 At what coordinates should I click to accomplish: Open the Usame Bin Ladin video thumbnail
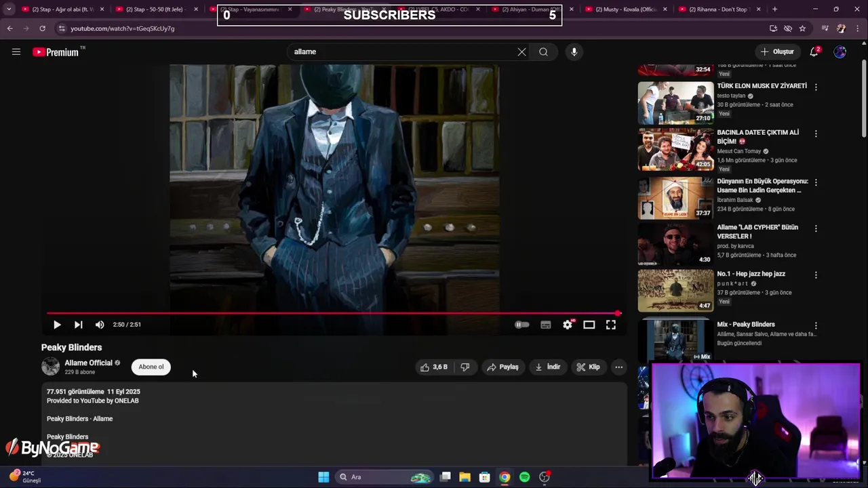coord(675,198)
